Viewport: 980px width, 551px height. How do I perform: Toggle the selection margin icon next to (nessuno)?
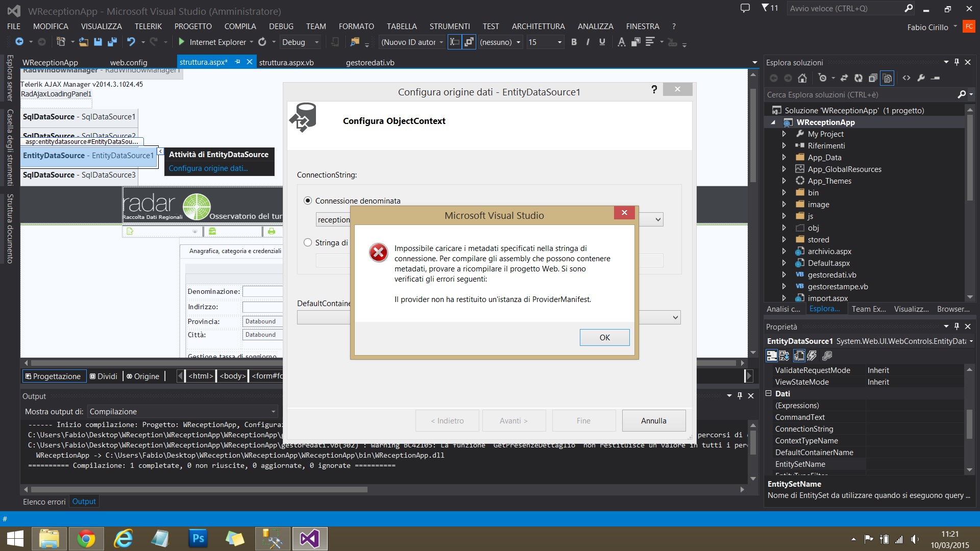[455, 42]
